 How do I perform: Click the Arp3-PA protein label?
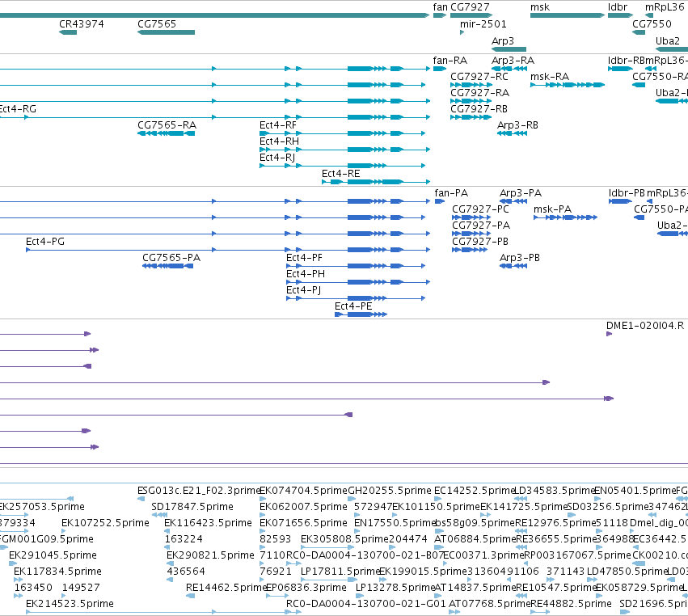(x=521, y=192)
